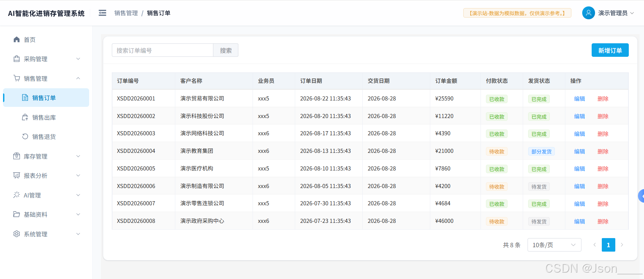Delete order XSDD20260001
This screenshot has height=279, width=644.
pos(603,99)
